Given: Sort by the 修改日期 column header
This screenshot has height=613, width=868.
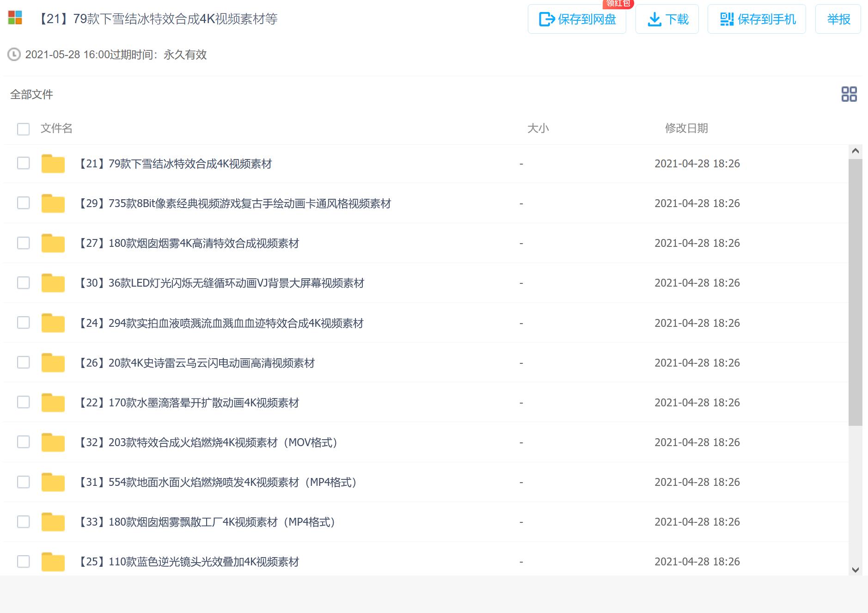Looking at the screenshot, I should [x=686, y=128].
